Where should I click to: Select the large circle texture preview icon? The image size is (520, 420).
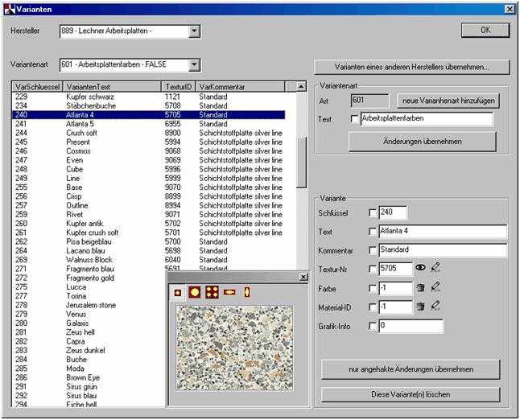[x=194, y=292]
